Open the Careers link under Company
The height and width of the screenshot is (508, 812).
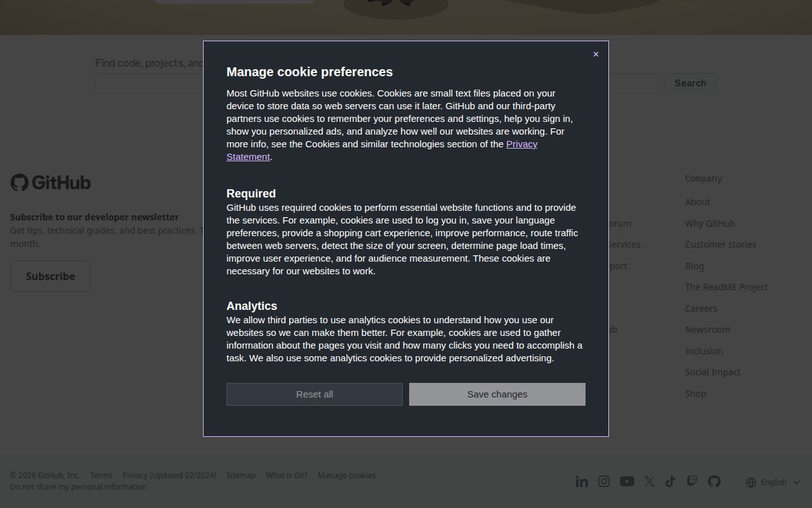[x=700, y=309]
